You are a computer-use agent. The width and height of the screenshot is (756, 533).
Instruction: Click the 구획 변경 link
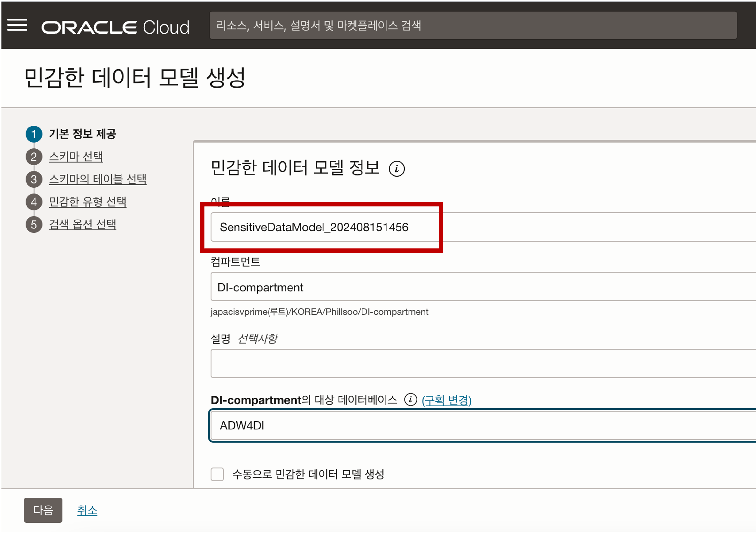click(x=447, y=400)
